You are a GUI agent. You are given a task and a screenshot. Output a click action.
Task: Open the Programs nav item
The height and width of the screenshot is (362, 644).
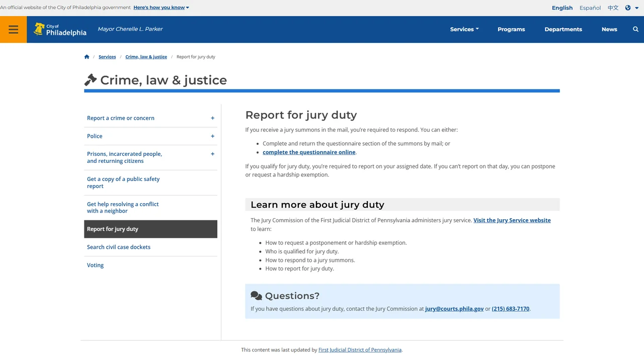click(511, 29)
